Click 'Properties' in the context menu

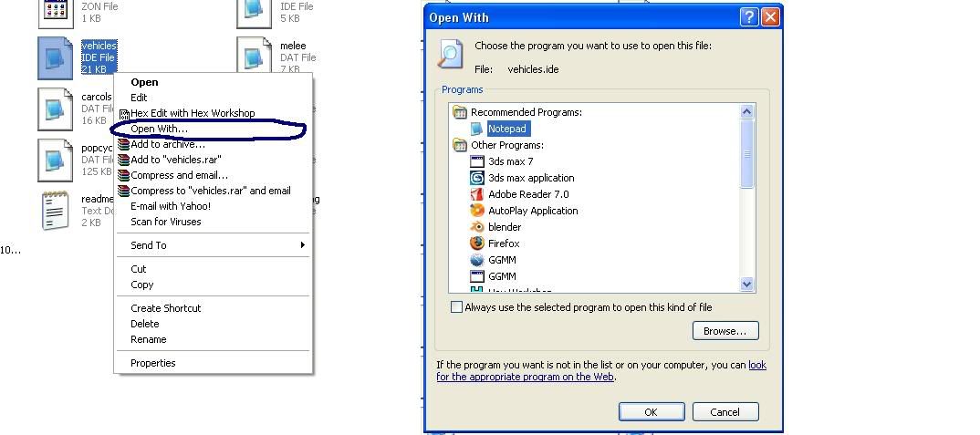(152, 363)
